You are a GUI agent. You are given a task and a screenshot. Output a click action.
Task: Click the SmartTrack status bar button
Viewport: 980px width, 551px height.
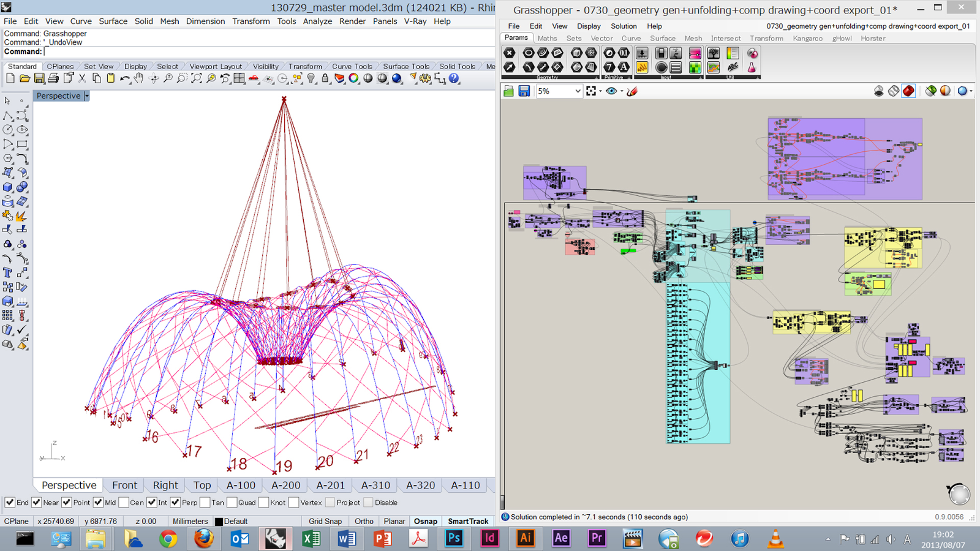point(468,521)
